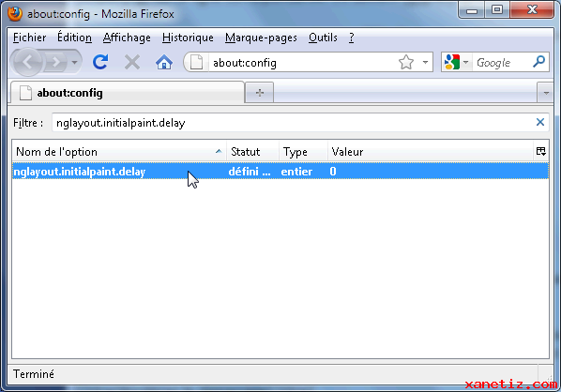The width and height of the screenshot is (561, 392).
Task: Select the nglayout.initialpaint.delay preference row
Action: 280,172
